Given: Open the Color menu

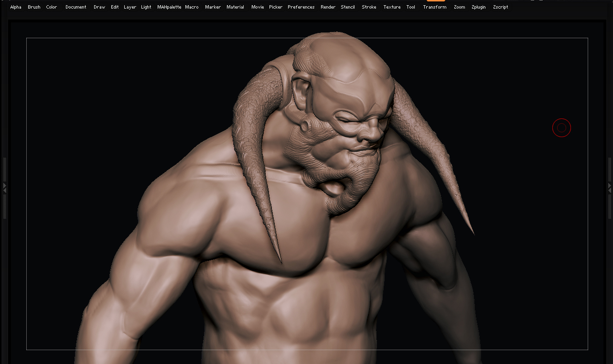Looking at the screenshot, I should (x=51, y=7).
